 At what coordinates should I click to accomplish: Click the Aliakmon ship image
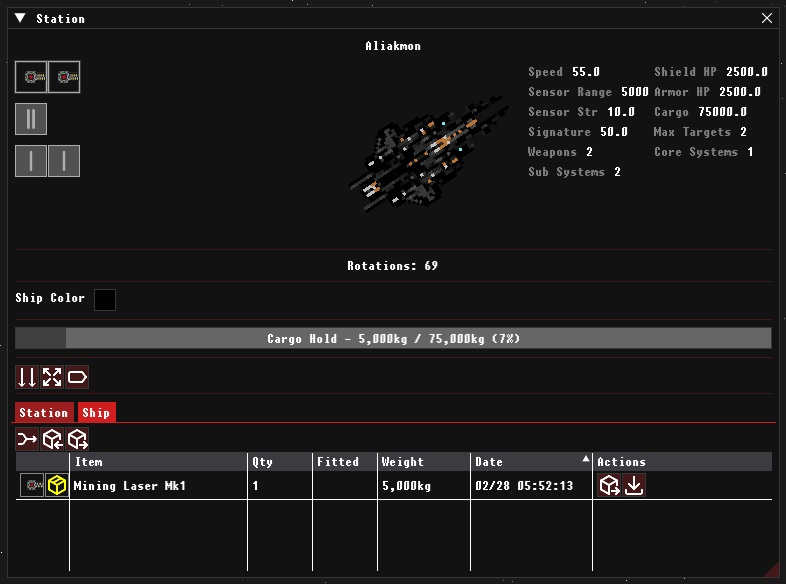pos(429,154)
